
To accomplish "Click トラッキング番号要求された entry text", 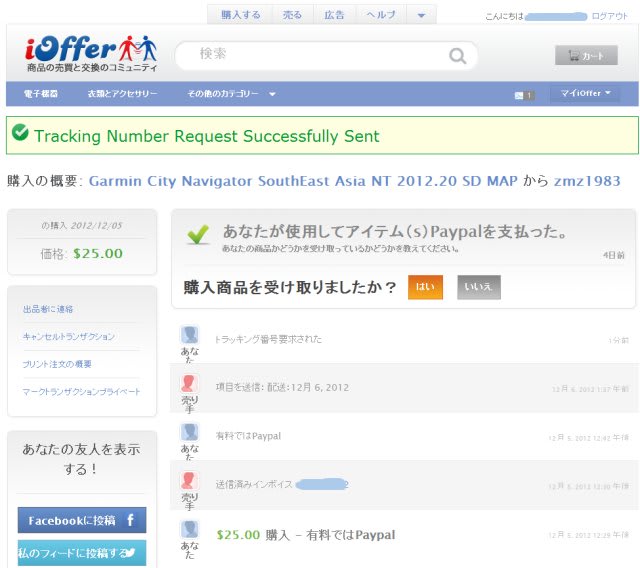I will point(268,339).
